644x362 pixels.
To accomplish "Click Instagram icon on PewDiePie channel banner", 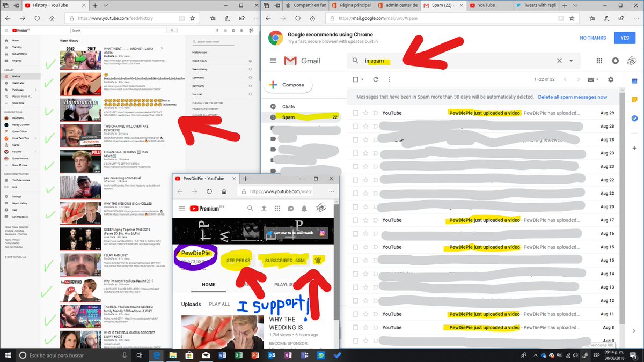I will [x=323, y=233].
